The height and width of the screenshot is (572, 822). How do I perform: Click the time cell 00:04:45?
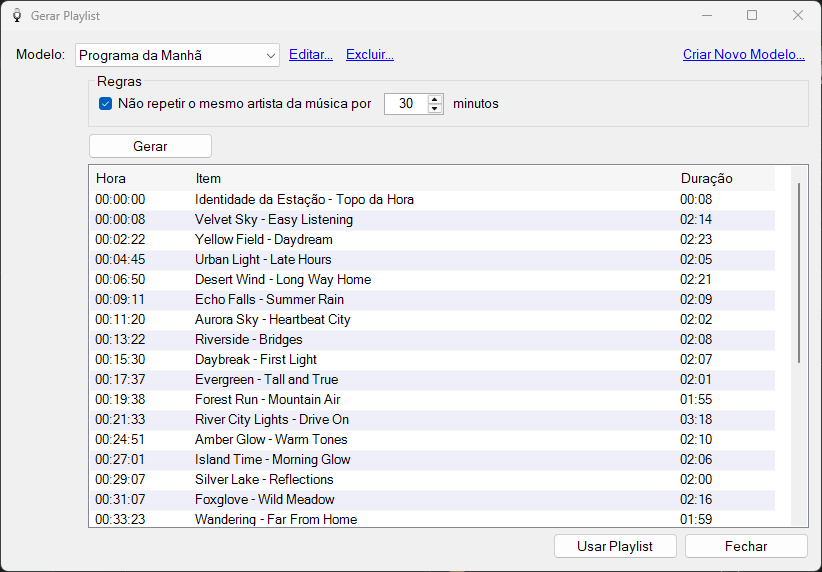click(x=120, y=260)
